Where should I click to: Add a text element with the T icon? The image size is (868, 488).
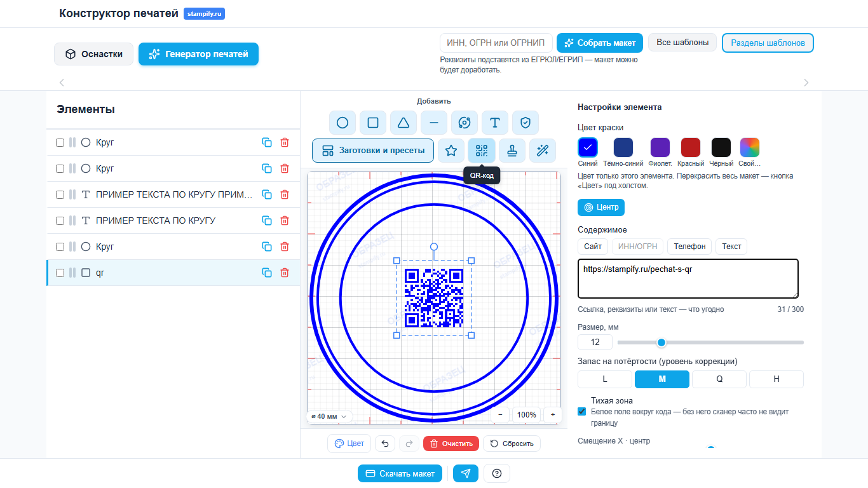[495, 123]
